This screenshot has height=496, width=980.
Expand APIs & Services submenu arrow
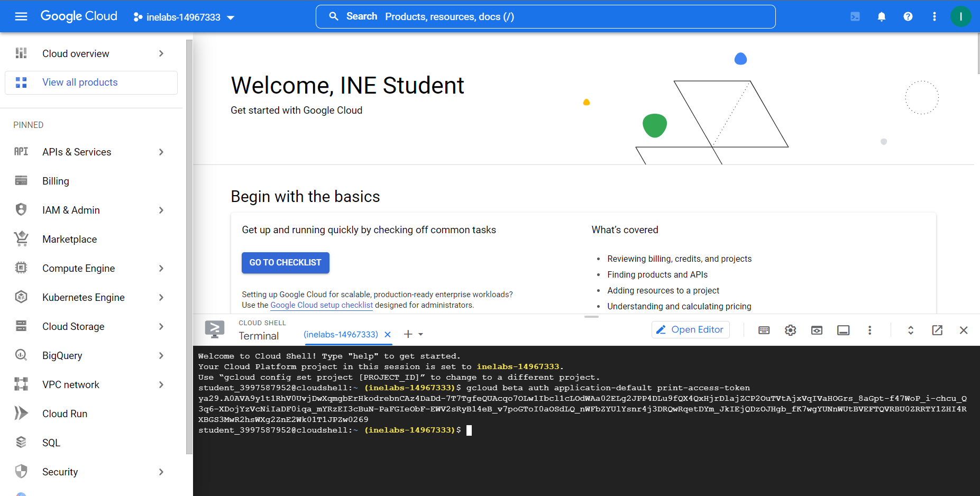pyautogui.click(x=161, y=152)
